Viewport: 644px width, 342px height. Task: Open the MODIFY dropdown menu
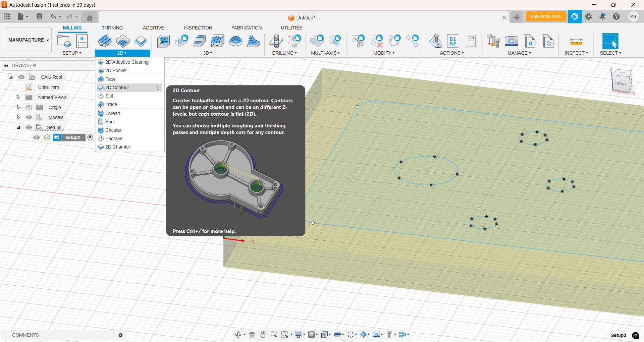[384, 53]
